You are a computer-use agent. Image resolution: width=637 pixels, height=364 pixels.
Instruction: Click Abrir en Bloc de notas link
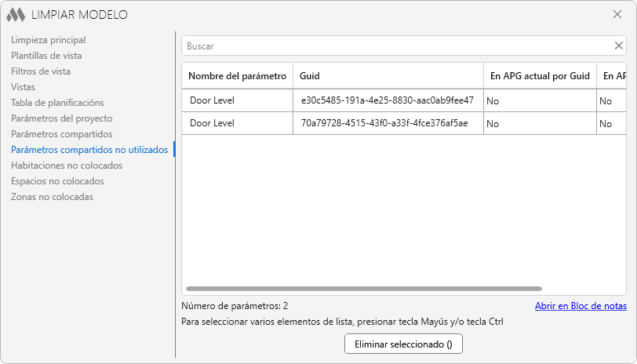581,306
